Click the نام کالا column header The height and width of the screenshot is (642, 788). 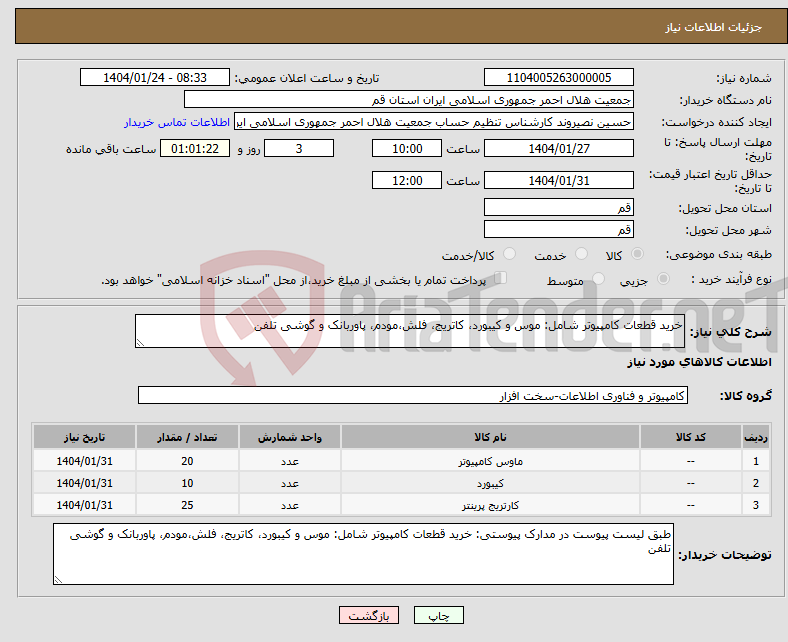pos(490,437)
